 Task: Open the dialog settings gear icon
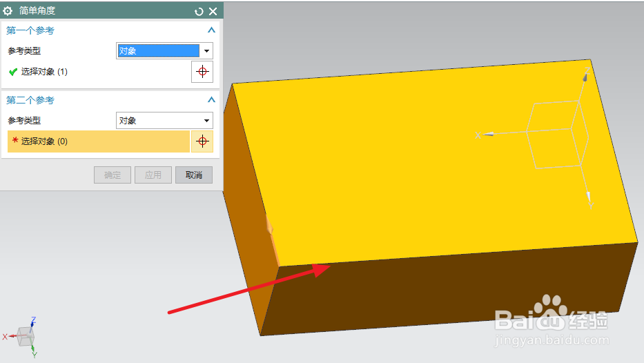click(x=8, y=10)
